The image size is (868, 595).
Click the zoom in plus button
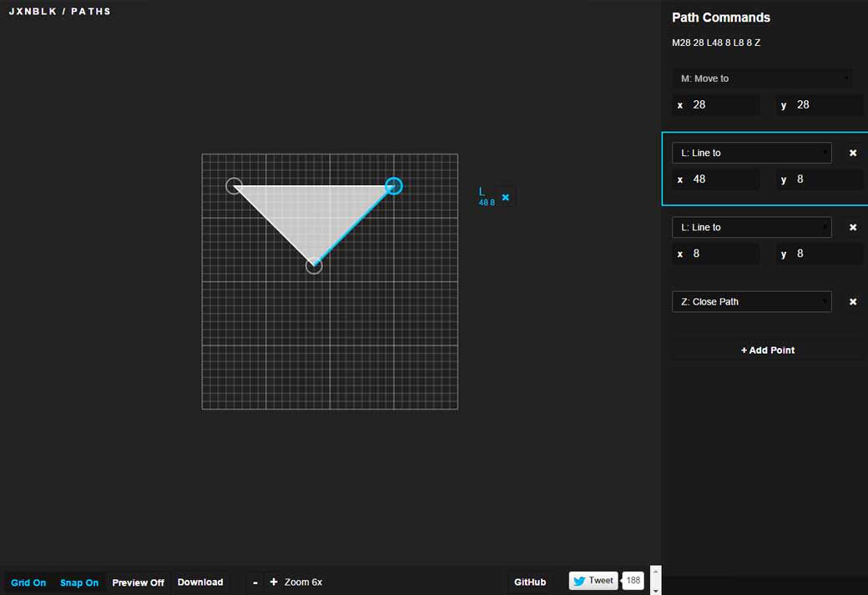[x=273, y=582]
